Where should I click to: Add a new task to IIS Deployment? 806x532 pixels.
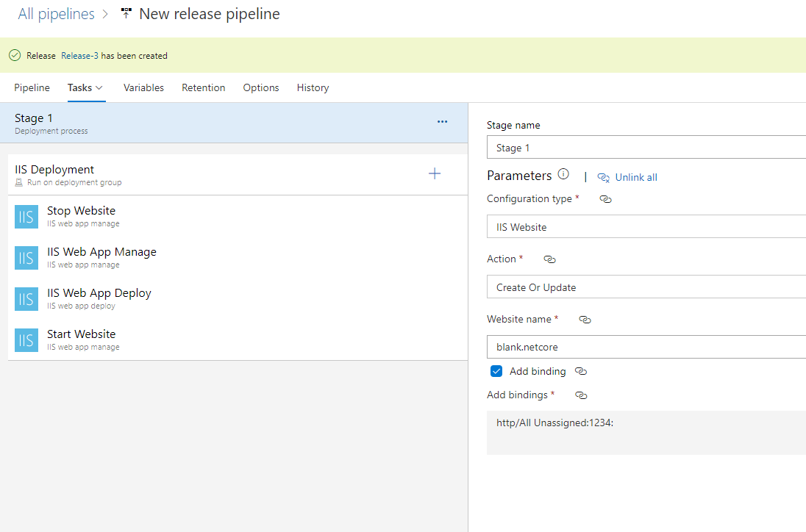click(435, 173)
